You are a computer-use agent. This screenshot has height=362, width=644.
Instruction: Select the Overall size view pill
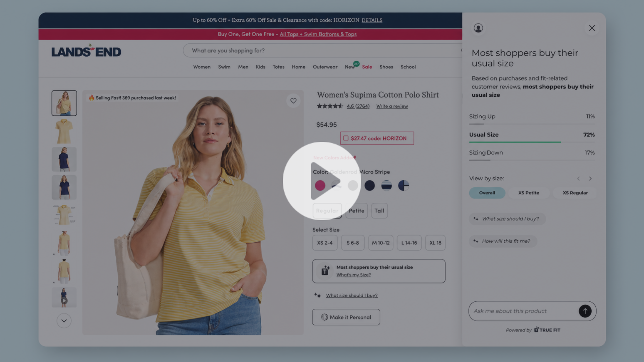point(487,193)
